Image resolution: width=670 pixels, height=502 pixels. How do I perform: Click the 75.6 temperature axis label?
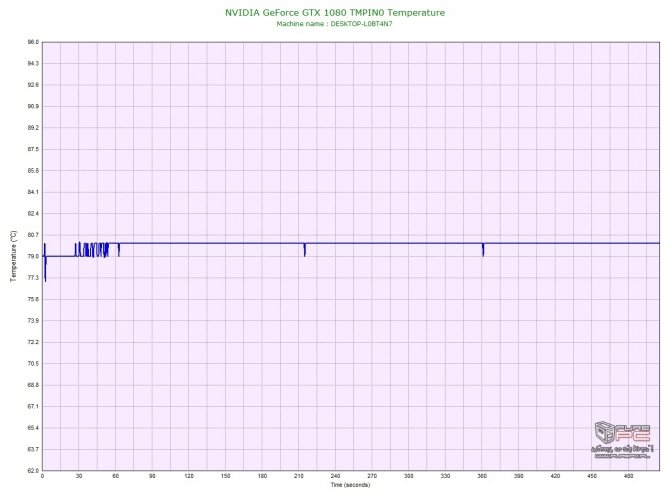point(33,299)
